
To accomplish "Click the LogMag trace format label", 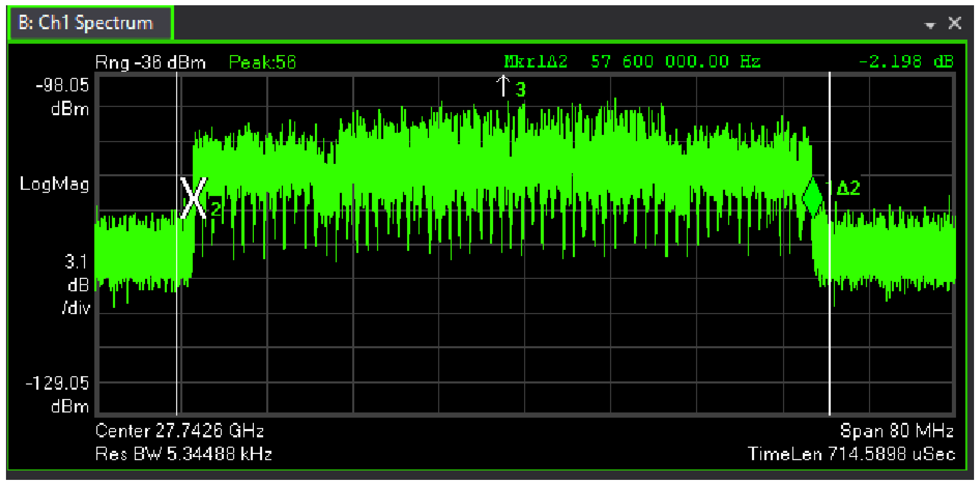I will (x=54, y=184).
